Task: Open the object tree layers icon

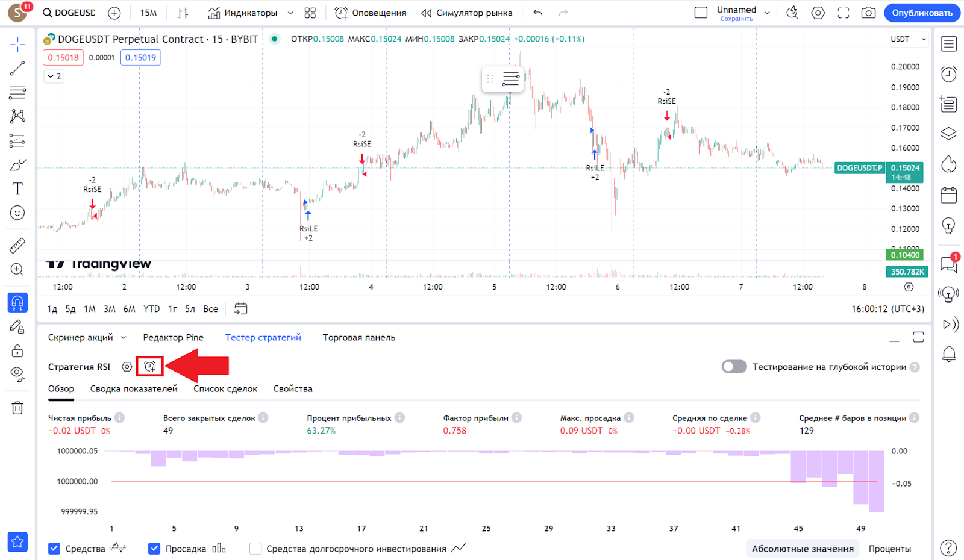Action: pos(949,133)
